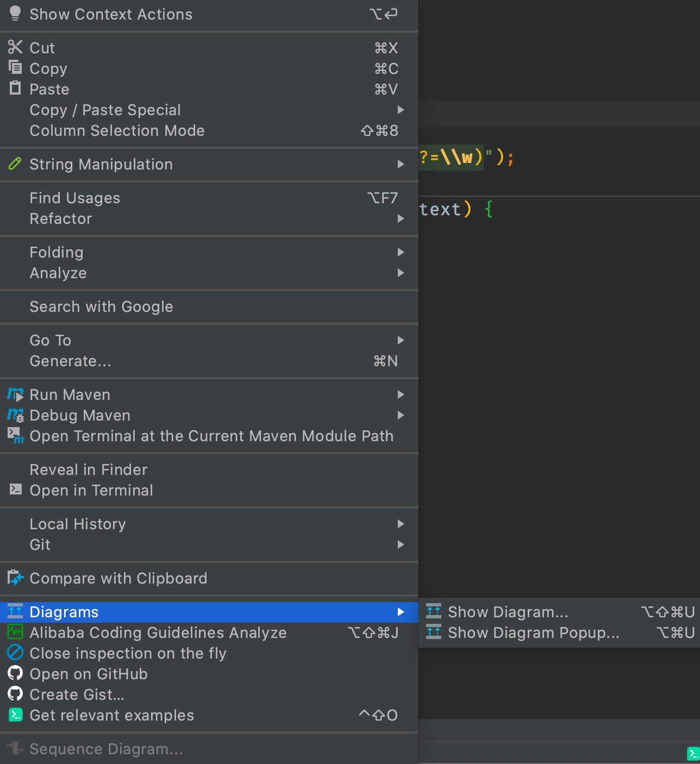Viewport: 700px width, 764px height.
Task: Expand the Refactor submenu arrow
Action: (401, 218)
